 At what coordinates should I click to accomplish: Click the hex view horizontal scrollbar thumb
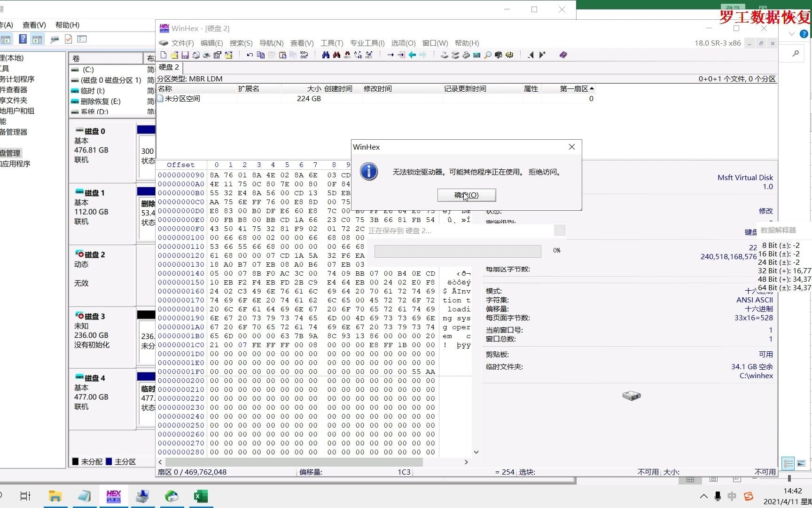(294, 462)
